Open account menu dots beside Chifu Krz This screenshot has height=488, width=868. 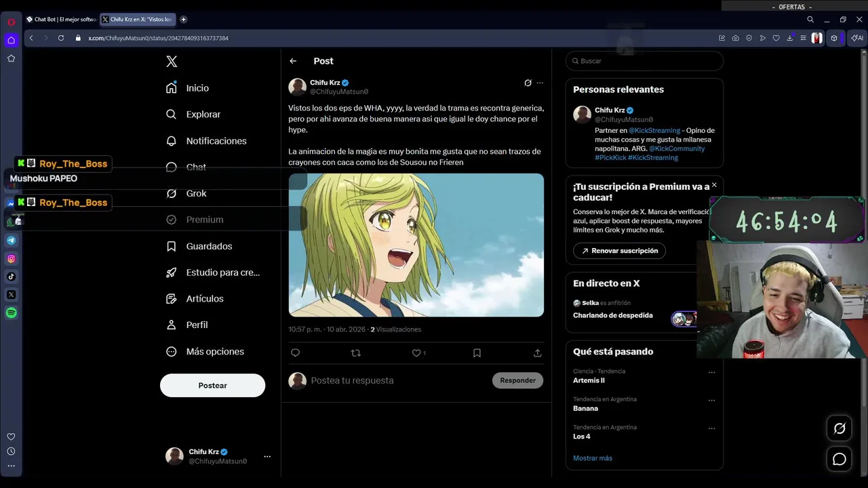267,456
